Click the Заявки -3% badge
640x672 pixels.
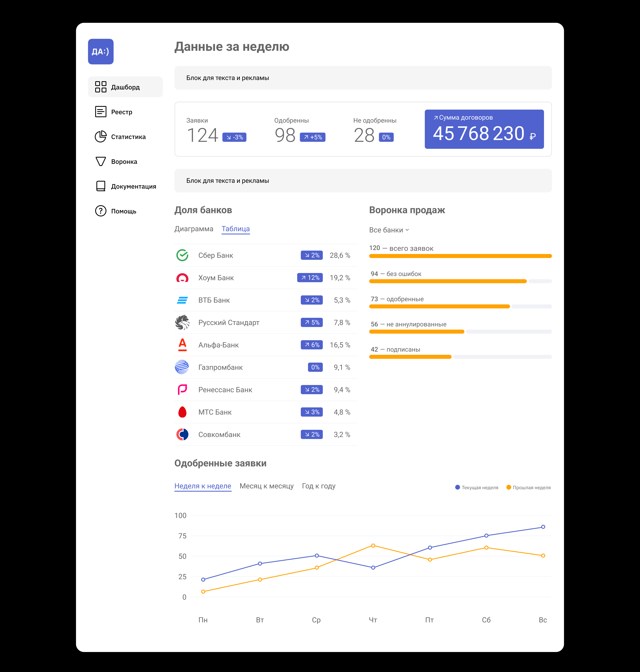(x=234, y=137)
